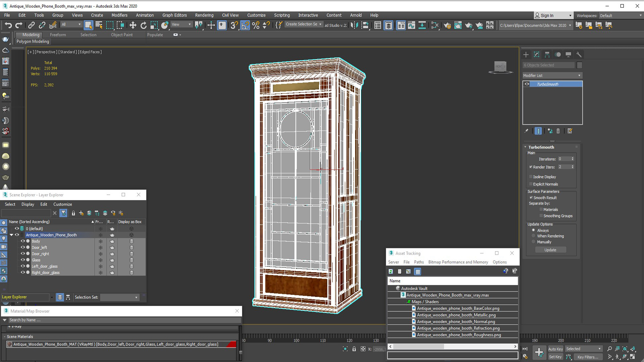This screenshot has height=362, width=644.
Task: Toggle TurboSmooth modifier visibility eye
Action: [527, 84]
